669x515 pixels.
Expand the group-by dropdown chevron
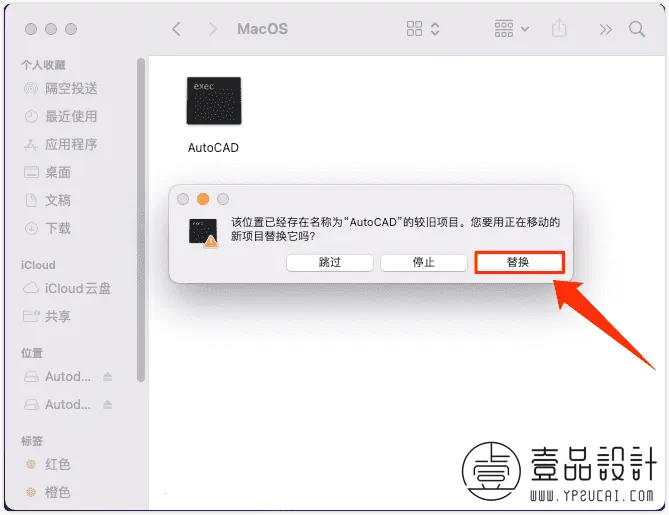[525, 29]
